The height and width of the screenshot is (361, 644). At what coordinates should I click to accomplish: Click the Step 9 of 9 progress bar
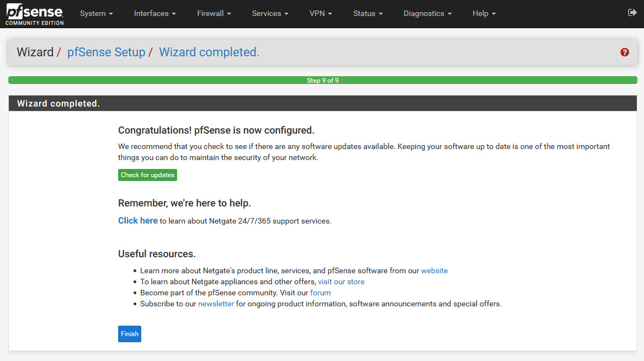(323, 80)
